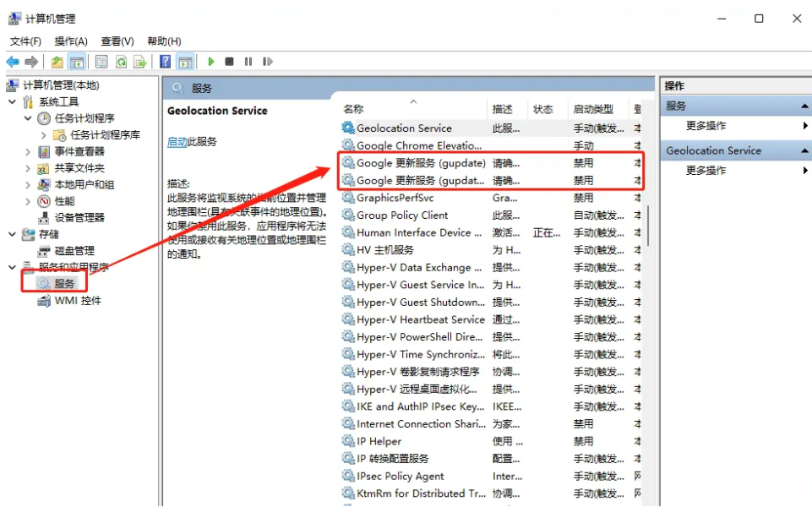Viewport: 812px width, 518px height.
Task: Toggle the Show/Hide console tree icon
Action: pyautogui.click(x=77, y=62)
